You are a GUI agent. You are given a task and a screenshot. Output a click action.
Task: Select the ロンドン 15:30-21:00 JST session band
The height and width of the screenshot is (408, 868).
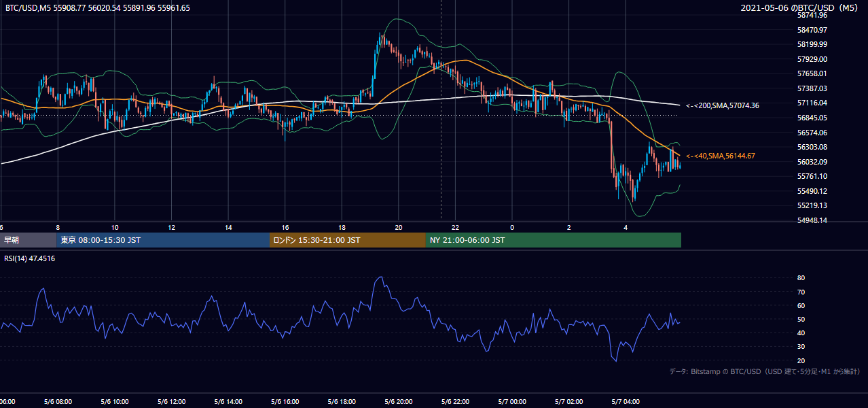348,240
